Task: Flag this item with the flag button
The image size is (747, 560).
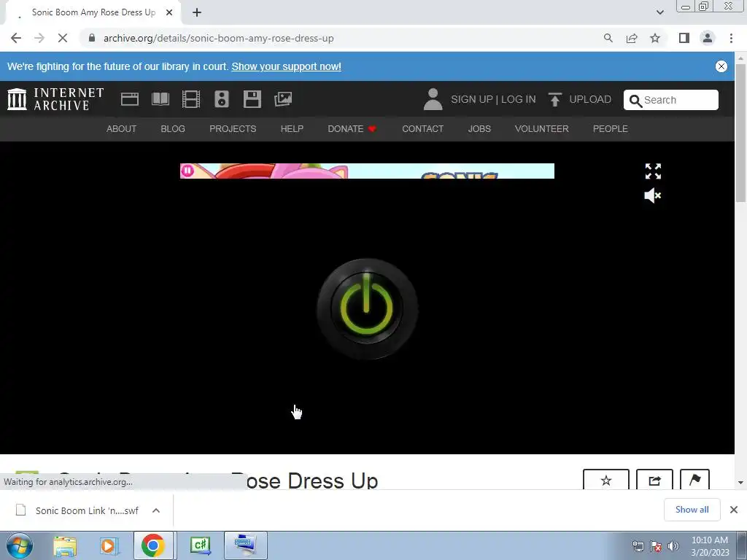Action: 694,480
